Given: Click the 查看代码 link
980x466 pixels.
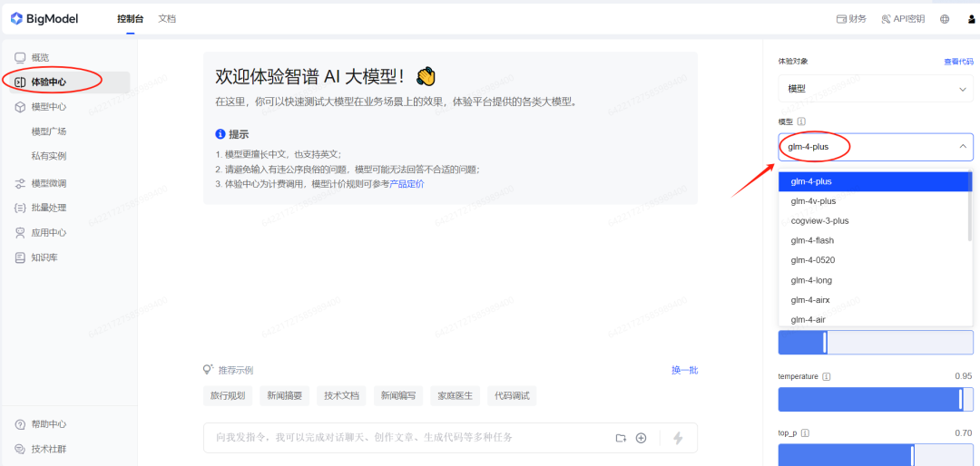Looking at the screenshot, I should (x=958, y=62).
